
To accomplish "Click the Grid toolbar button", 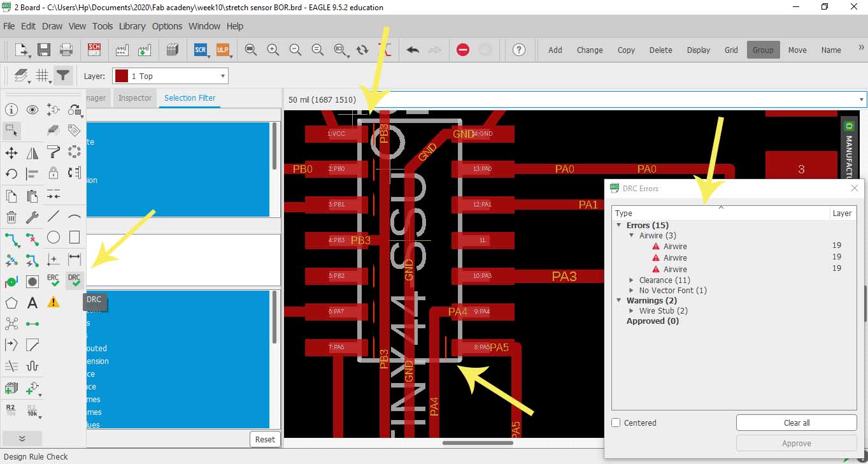I will coord(731,50).
